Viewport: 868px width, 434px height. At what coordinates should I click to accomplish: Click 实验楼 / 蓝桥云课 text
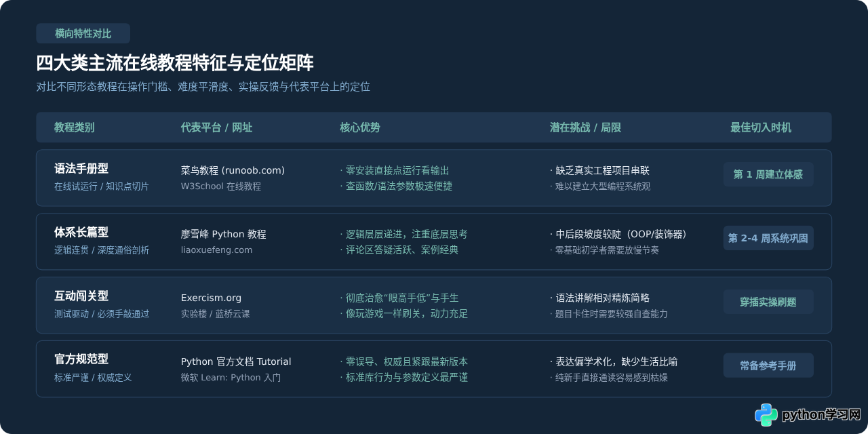click(x=216, y=313)
